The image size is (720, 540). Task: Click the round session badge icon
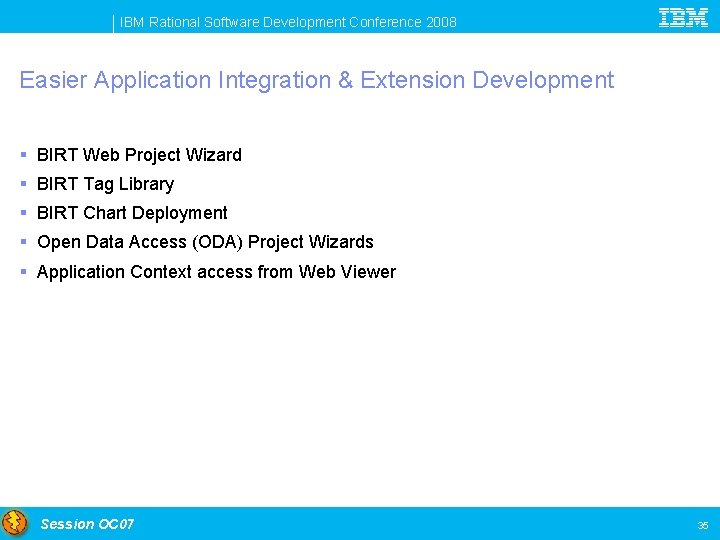point(15,523)
